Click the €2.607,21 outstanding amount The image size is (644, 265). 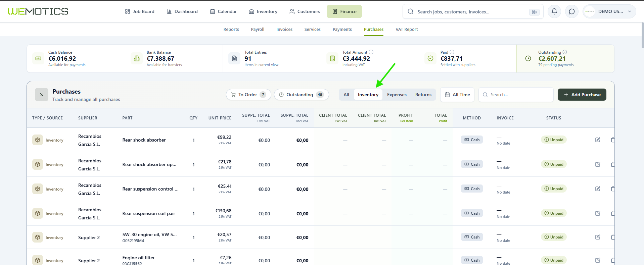[552, 59]
